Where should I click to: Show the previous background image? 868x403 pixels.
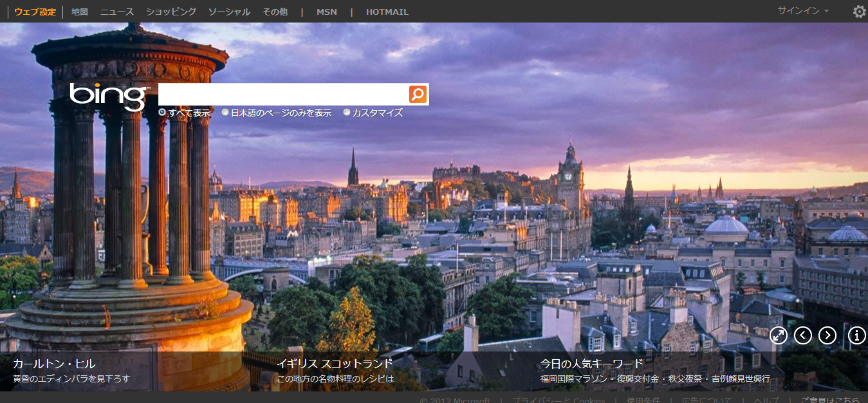803,335
